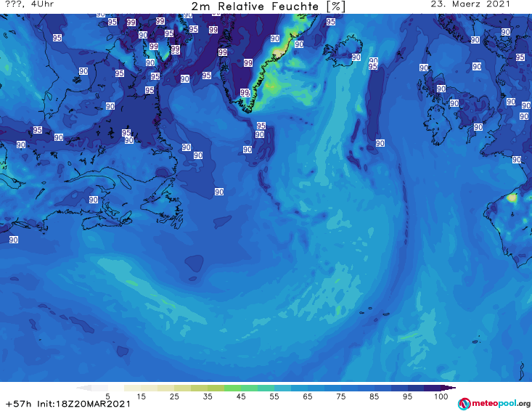Click the '+57h' forecast hour label

pos(19,404)
